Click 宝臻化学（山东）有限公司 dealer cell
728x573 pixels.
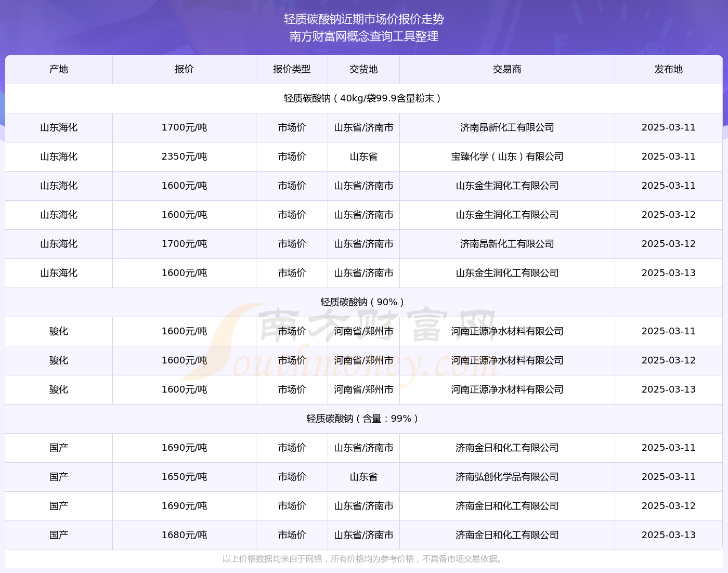coord(507,157)
